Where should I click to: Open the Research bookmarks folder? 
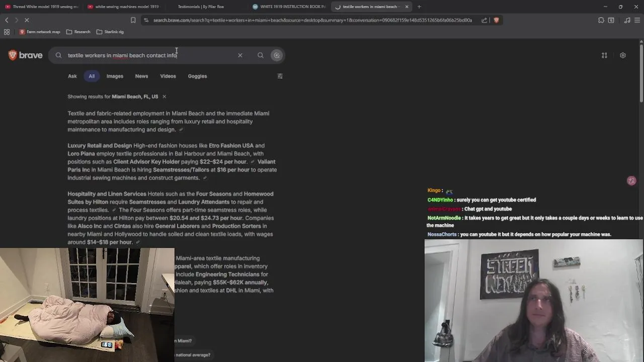tap(78, 32)
